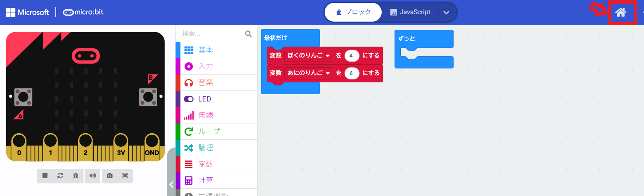The image size is (644, 196).
Task: Collapse the simulator with the left chevron
Action: tap(171, 185)
